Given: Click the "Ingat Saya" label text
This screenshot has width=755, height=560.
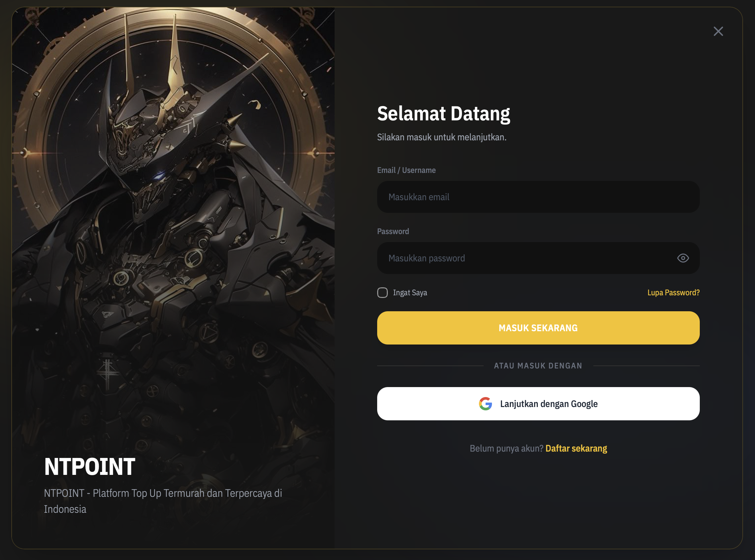Looking at the screenshot, I should tap(410, 293).
